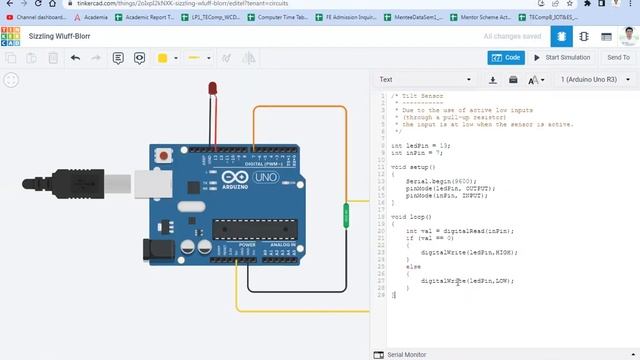Screen dimensions: 640x360
Task: Click the browser back arrow
Action: click(x=9, y=3)
